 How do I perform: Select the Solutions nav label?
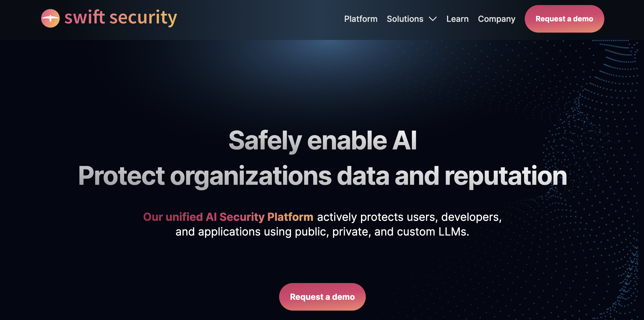coord(405,19)
